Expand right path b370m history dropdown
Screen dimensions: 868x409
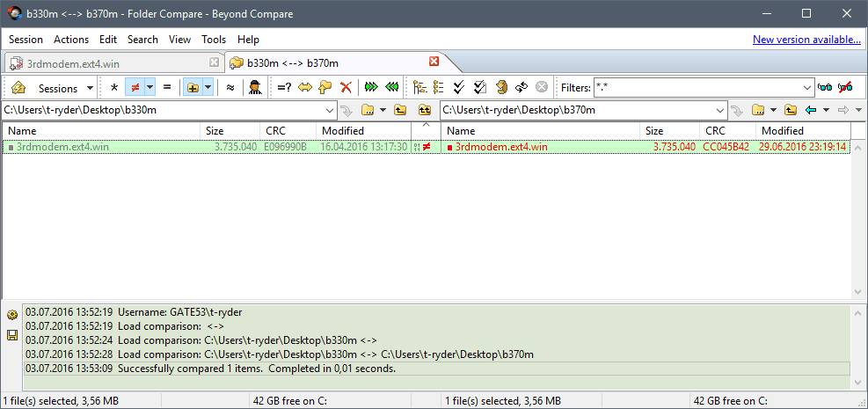[721, 110]
